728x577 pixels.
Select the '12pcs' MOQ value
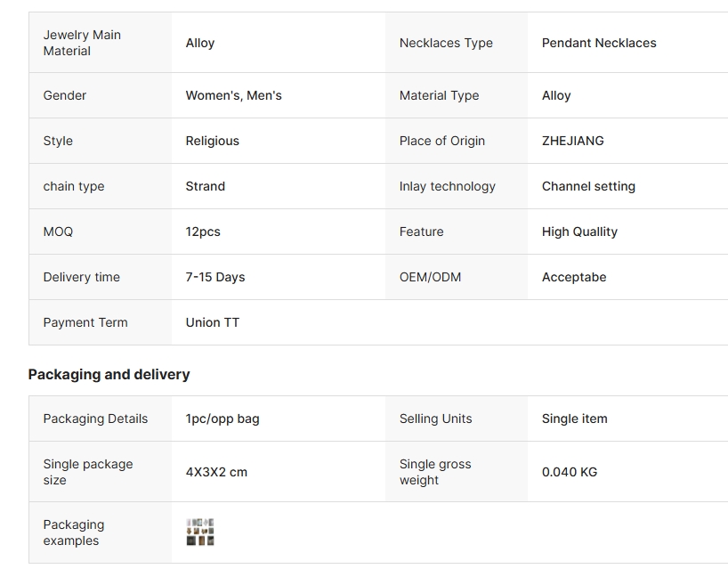tap(203, 232)
